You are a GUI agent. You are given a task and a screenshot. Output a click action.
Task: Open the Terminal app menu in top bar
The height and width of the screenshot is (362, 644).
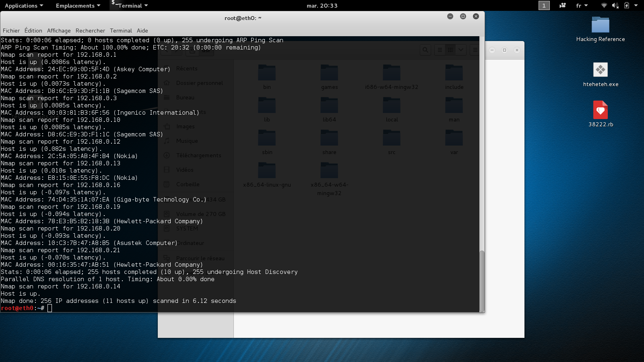(x=130, y=6)
